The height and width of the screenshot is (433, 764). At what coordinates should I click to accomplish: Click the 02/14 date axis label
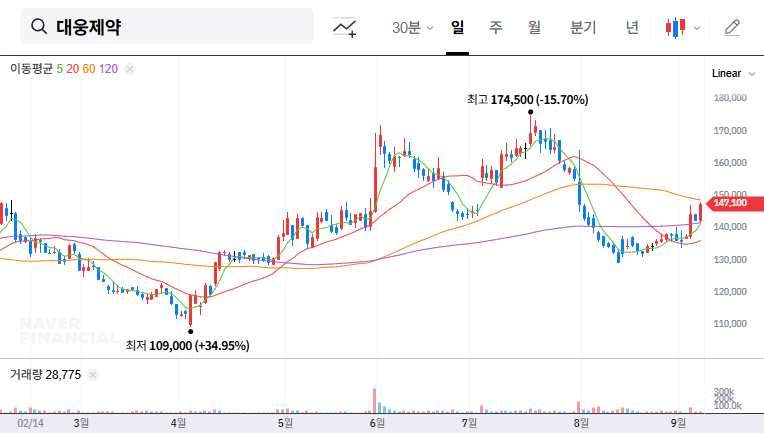pos(31,423)
